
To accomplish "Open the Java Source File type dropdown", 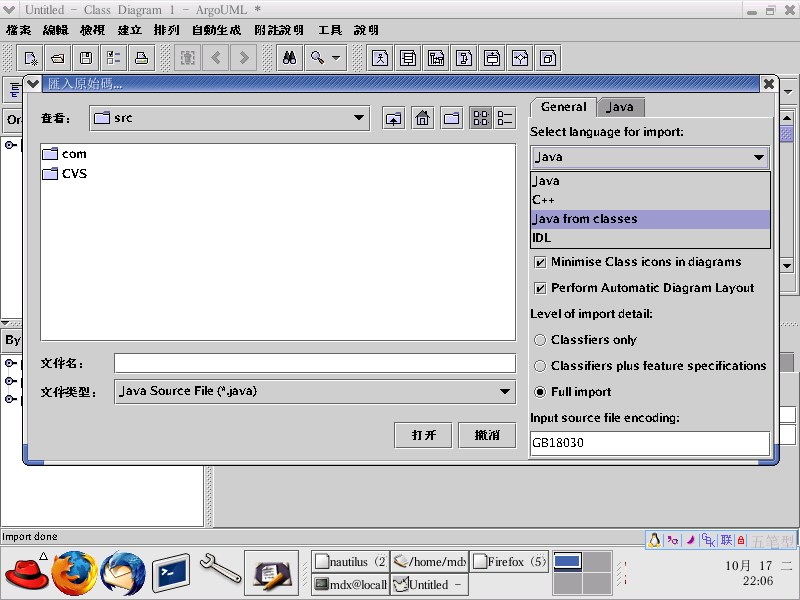I will click(315, 391).
